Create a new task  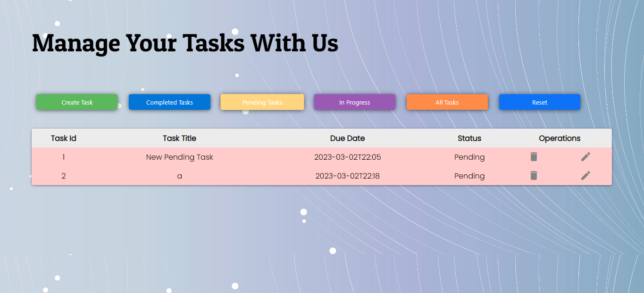(77, 102)
